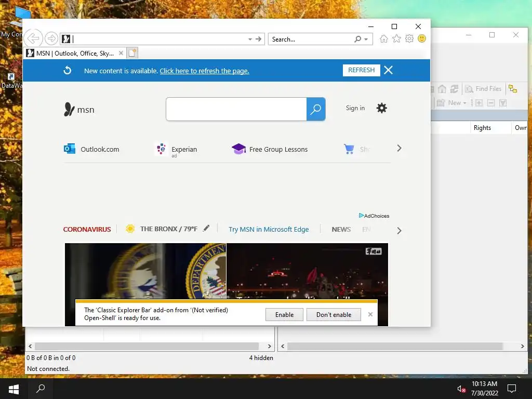This screenshot has height=399, width=532.
Task: Click the REFRESH button
Action: pos(362,70)
